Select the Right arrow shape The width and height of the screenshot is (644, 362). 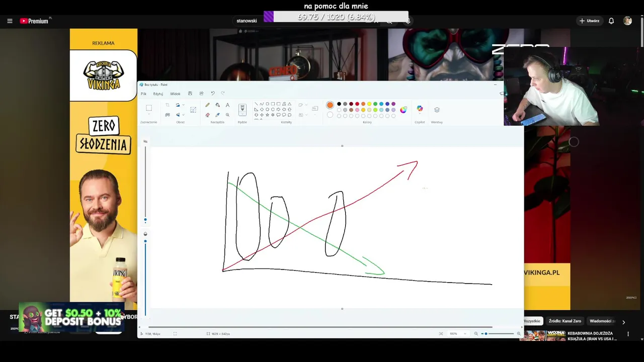pos(278,110)
